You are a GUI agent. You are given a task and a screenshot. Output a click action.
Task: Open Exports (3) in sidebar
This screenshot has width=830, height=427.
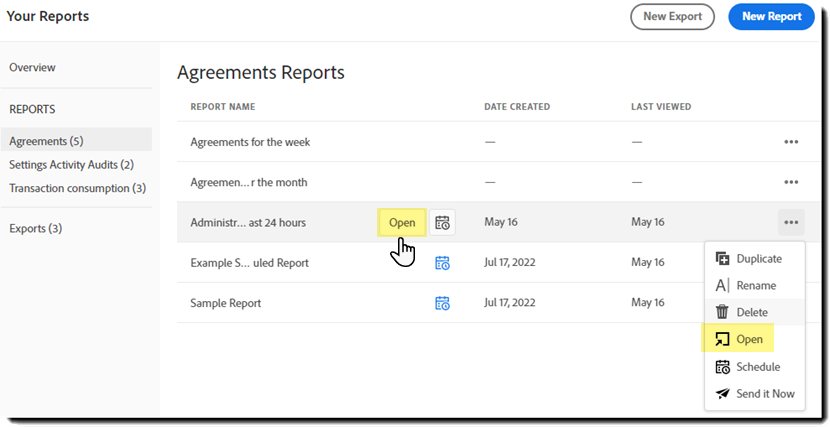coord(35,229)
